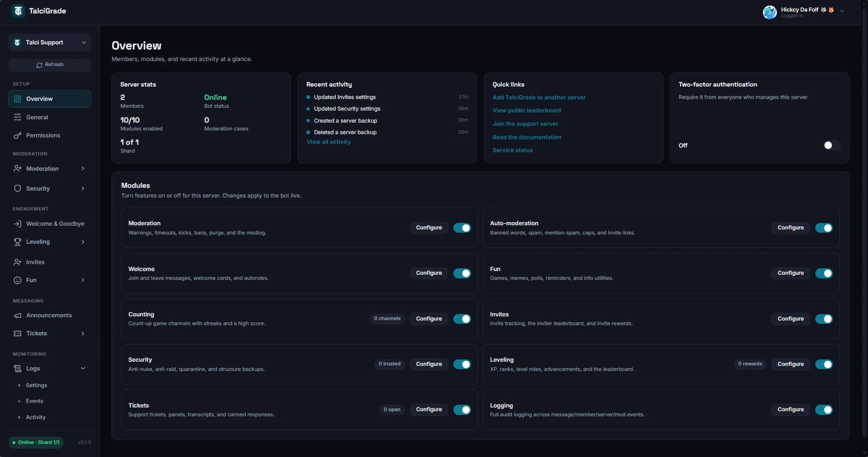
Task: Open the General sidebar page
Action: 50,117
